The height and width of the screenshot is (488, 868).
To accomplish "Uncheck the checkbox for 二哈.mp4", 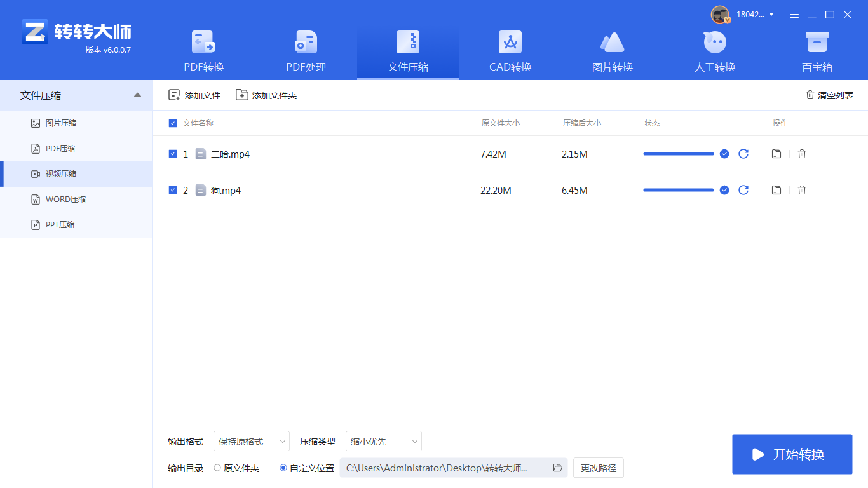I will pyautogui.click(x=173, y=154).
